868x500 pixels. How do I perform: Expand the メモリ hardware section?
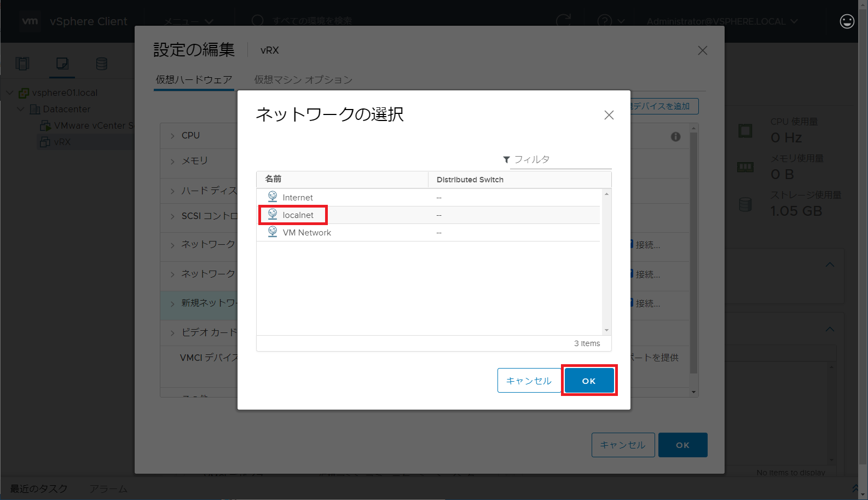click(172, 162)
